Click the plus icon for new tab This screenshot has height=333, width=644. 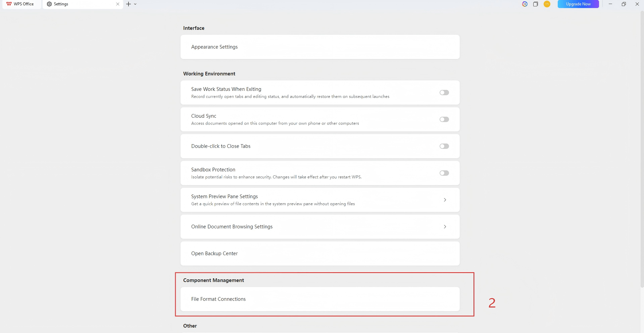pos(129,4)
